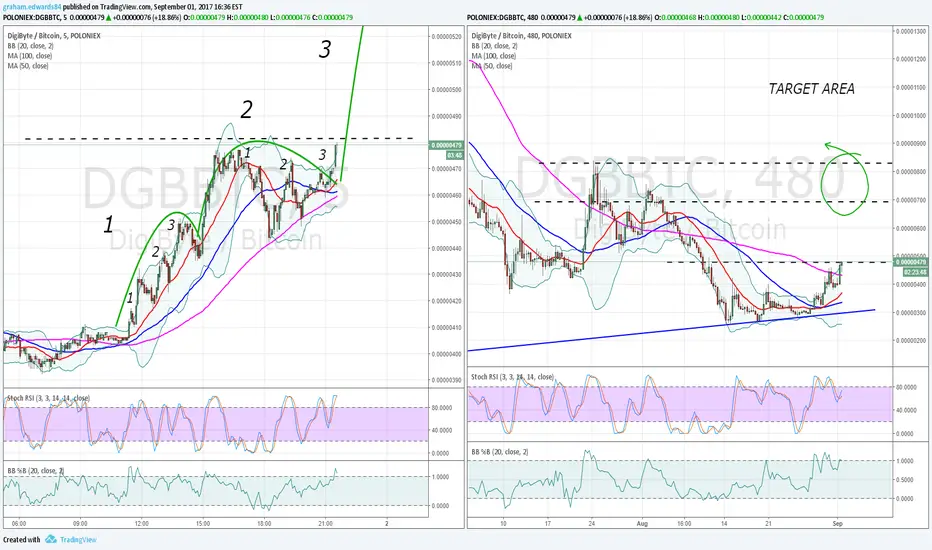Click the 18:00 time label on left chart

tap(265, 524)
